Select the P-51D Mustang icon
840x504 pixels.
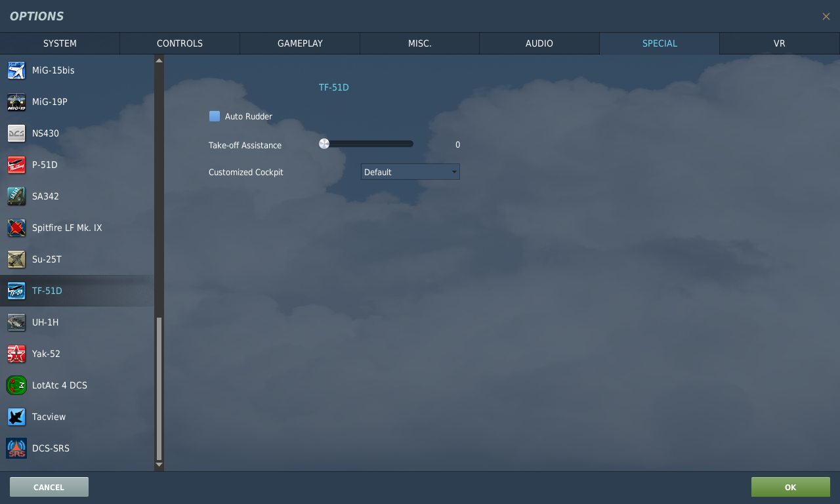[x=16, y=165]
